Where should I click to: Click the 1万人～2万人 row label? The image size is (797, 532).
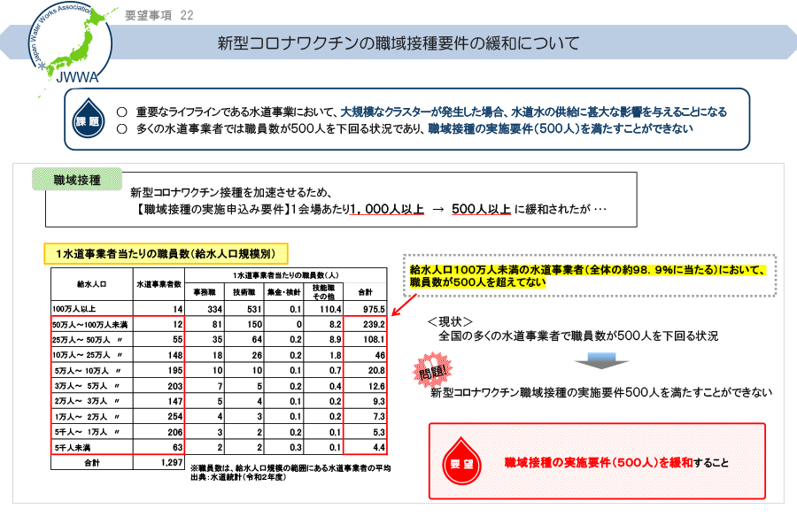click(x=87, y=417)
